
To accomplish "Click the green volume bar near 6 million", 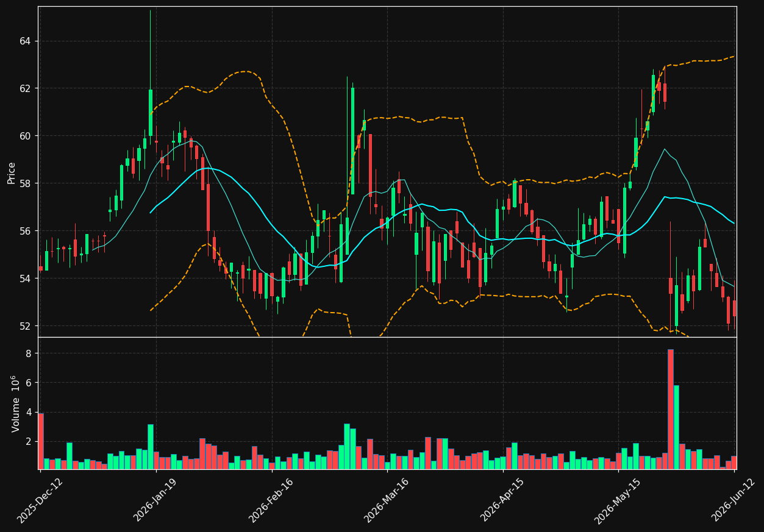I will [x=676, y=427].
